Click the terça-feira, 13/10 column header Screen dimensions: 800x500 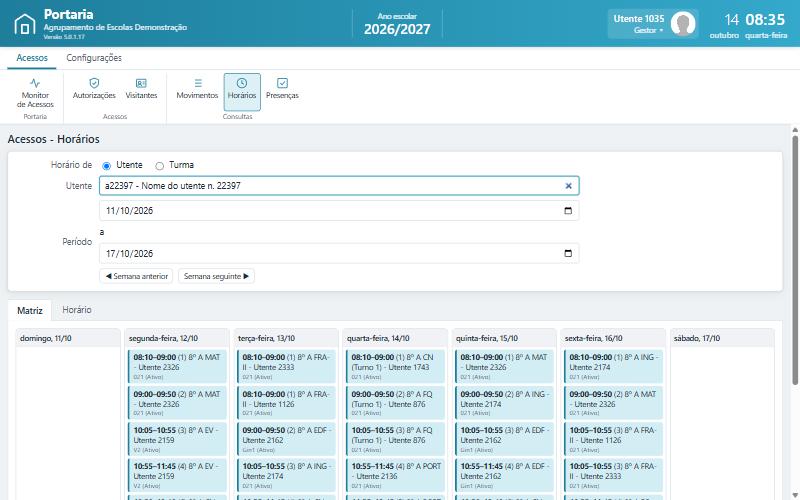point(286,338)
